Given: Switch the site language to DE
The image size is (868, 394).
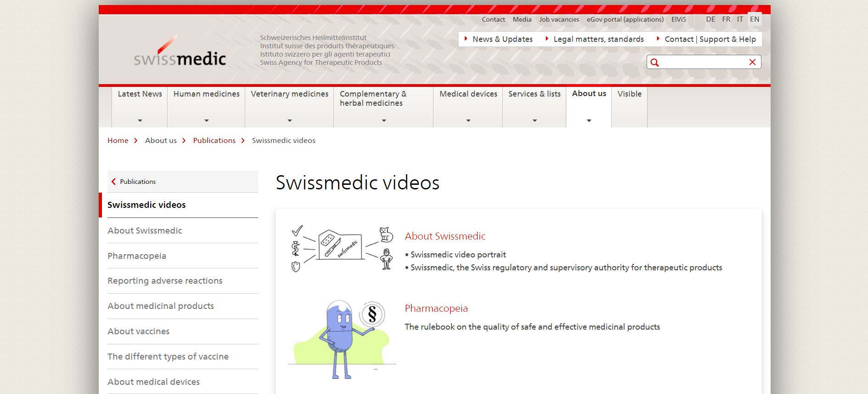Looking at the screenshot, I should coord(710,19).
